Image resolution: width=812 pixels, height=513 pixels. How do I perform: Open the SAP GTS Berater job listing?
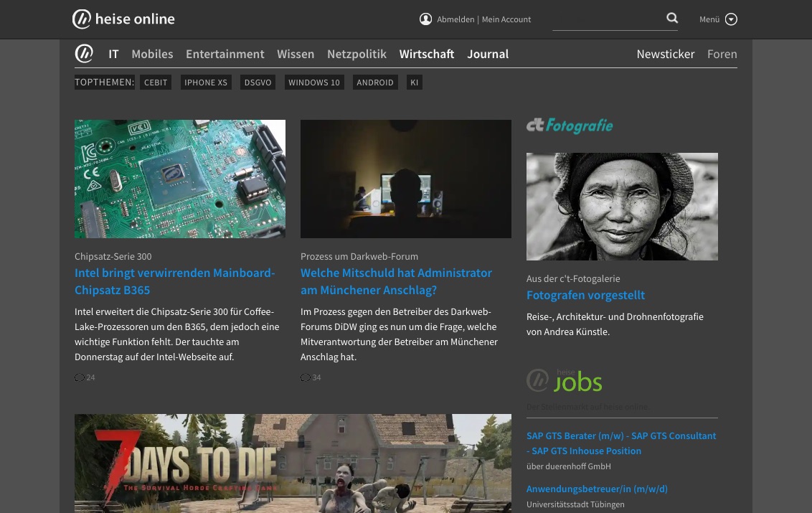click(620, 443)
